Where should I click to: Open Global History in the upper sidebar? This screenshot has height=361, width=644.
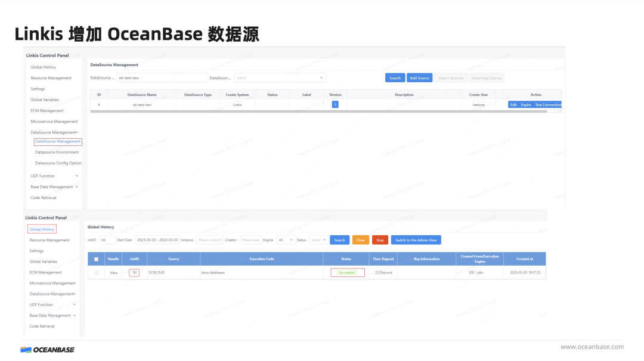point(43,67)
